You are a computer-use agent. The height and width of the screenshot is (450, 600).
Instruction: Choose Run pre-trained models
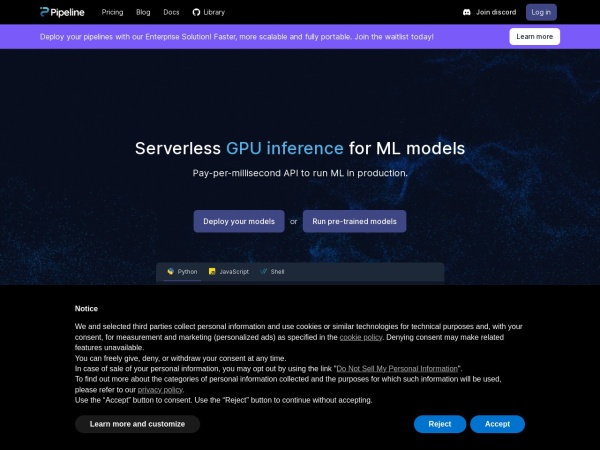tap(354, 221)
